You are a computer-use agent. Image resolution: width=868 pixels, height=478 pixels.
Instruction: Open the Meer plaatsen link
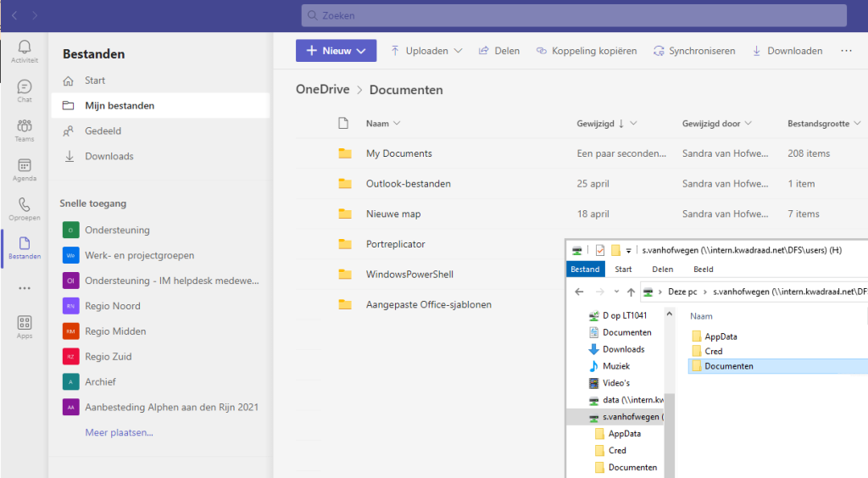click(119, 432)
